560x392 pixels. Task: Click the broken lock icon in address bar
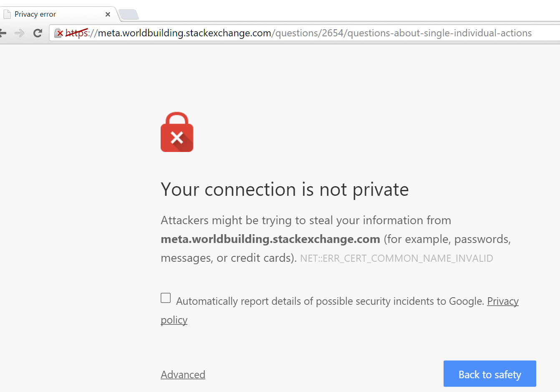point(58,33)
